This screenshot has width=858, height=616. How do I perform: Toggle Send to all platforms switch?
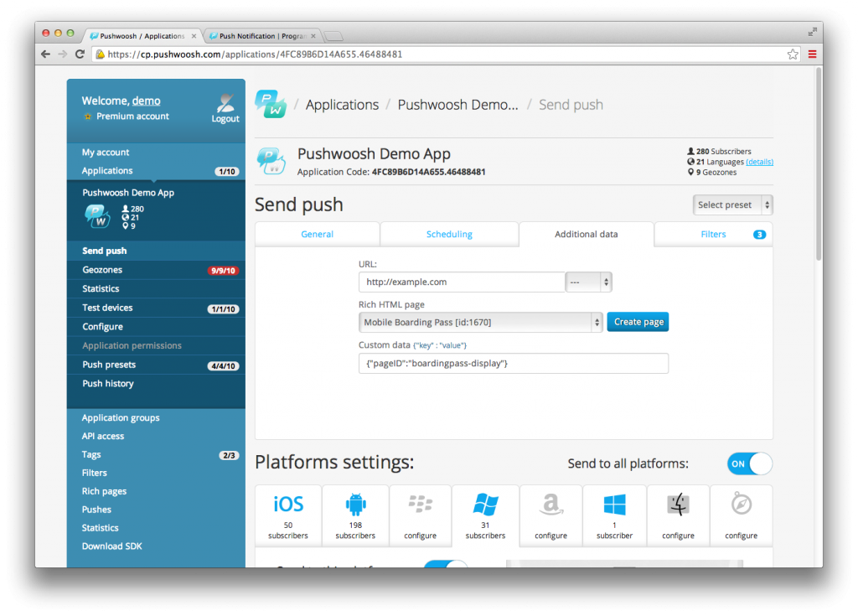750,463
